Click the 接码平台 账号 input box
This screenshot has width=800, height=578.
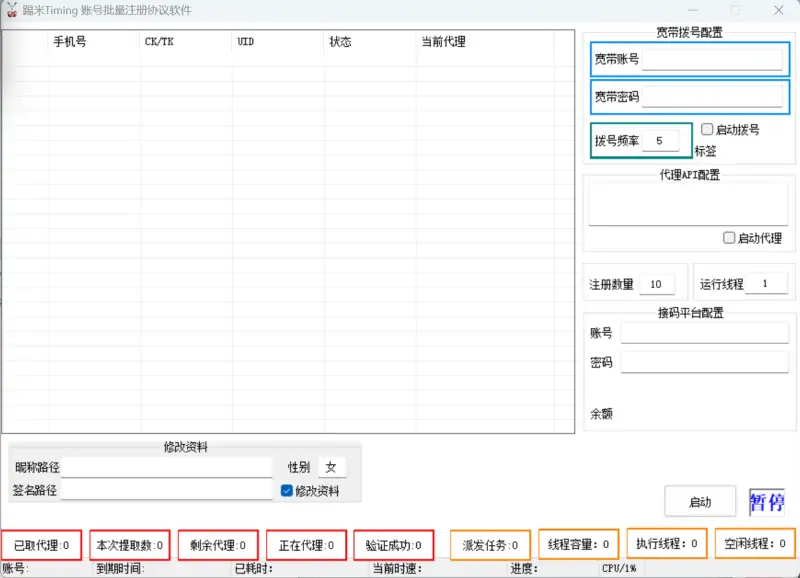tap(705, 334)
